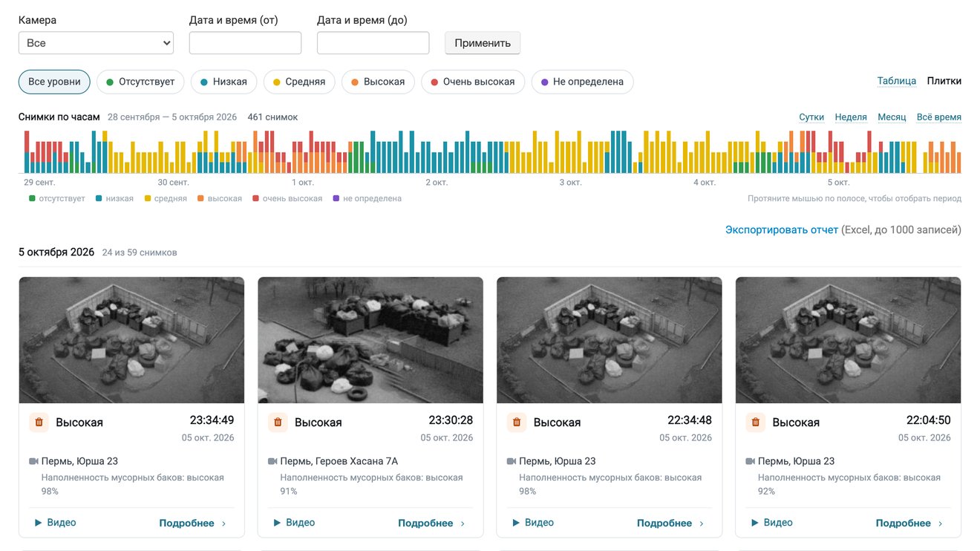Play Видео on the 23:30:28 card
The width and height of the screenshot is (980, 551).
294,523
